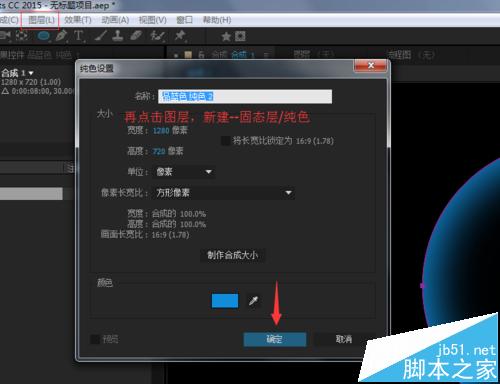This screenshot has height=384, width=500.
Task: Pick color with the eyedropper
Action: coord(253,301)
